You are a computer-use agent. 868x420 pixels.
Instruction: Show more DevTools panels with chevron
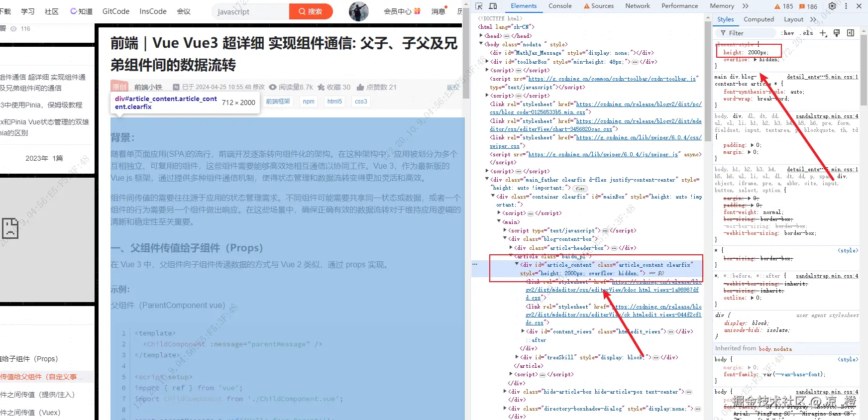[x=745, y=6]
